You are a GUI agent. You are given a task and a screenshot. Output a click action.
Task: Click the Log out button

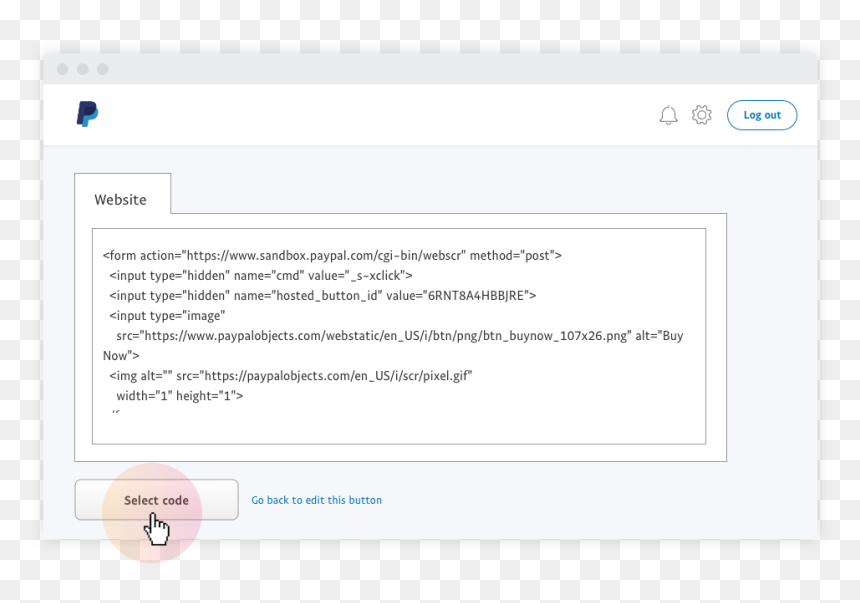(762, 115)
